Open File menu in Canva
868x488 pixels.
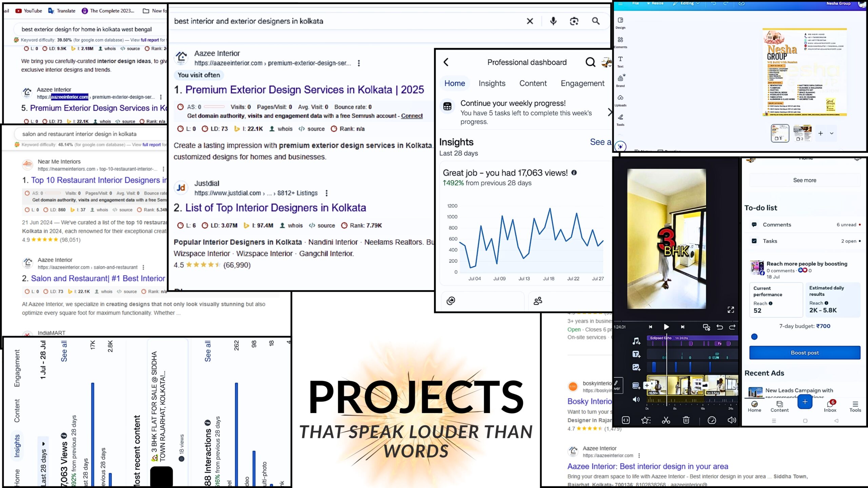[x=635, y=3]
